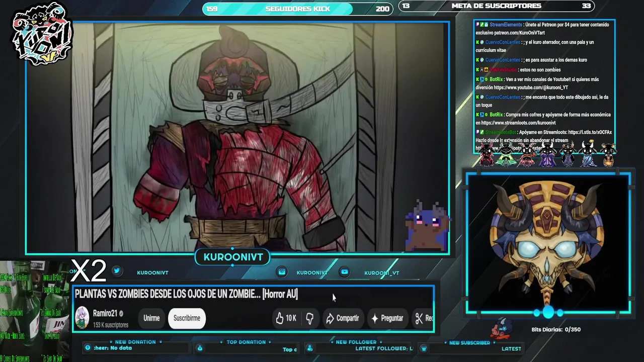Click the Suscribirme button

187,318
